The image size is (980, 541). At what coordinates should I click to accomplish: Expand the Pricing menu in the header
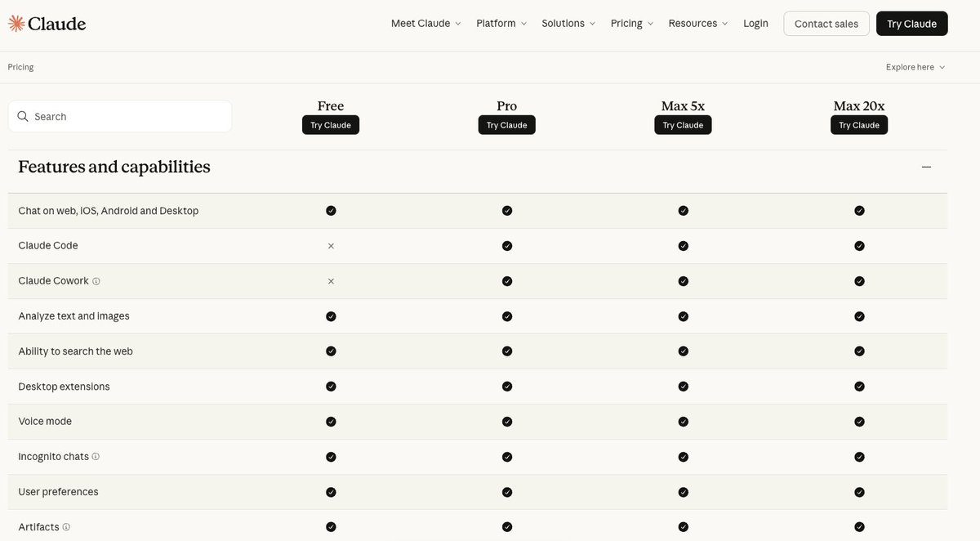click(632, 24)
